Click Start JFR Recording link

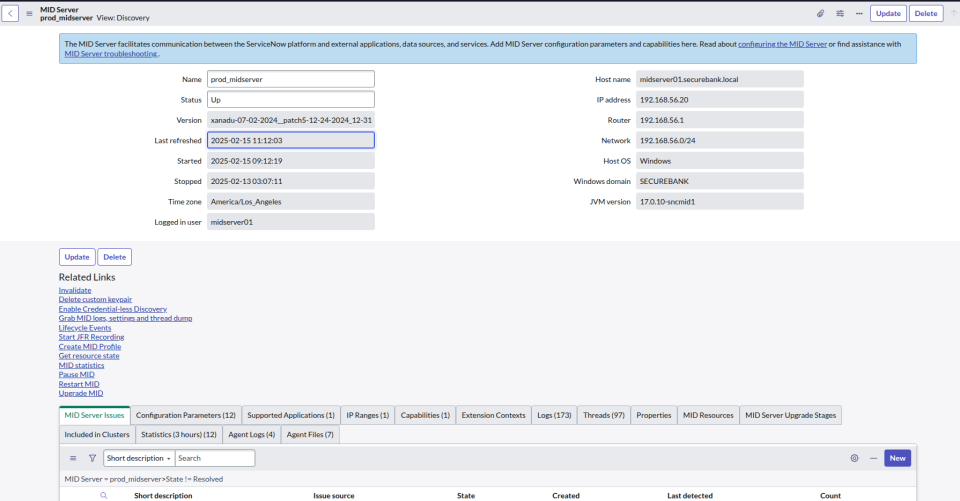[91, 337]
